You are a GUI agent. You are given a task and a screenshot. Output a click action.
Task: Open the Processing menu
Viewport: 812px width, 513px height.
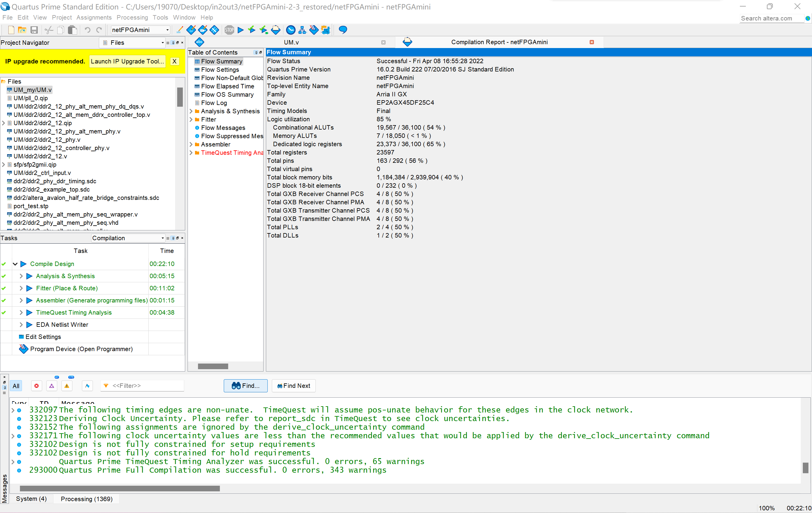(132, 17)
